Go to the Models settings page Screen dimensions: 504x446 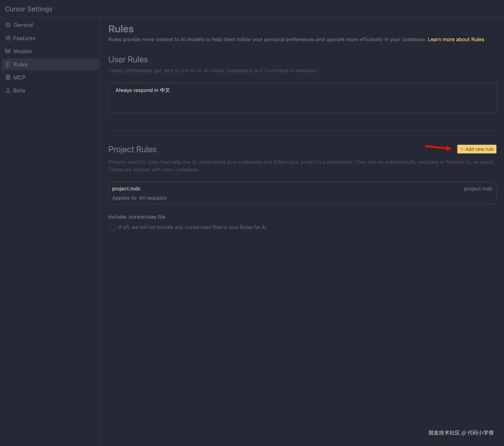[23, 51]
